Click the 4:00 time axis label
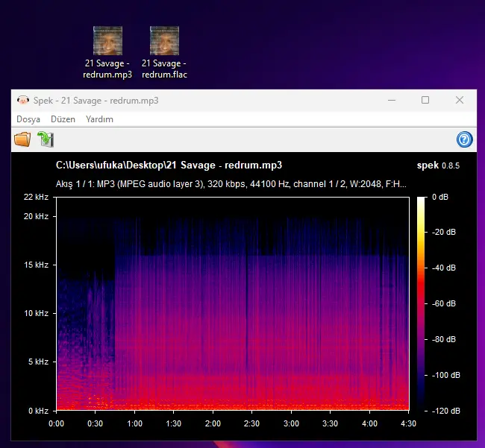 (x=369, y=423)
